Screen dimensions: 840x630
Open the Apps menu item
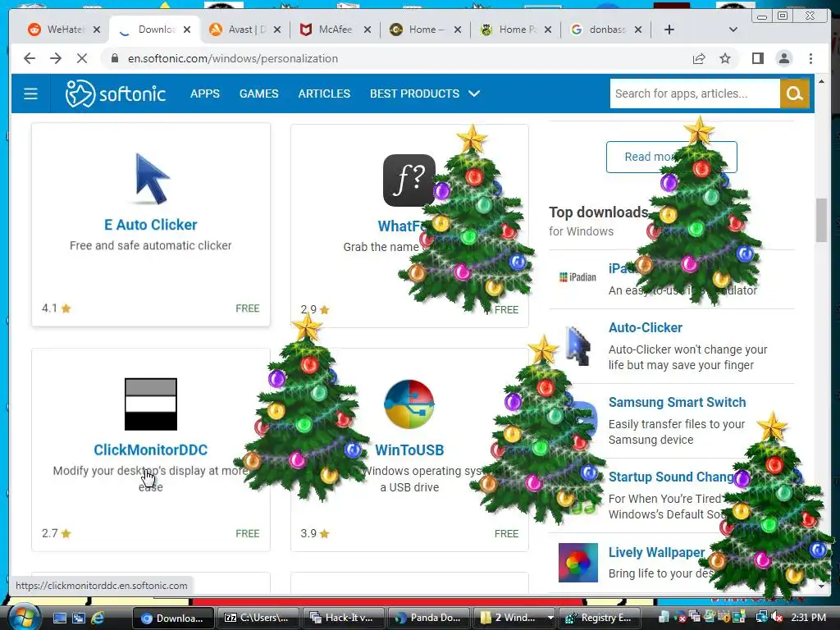(x=204, y=94)
